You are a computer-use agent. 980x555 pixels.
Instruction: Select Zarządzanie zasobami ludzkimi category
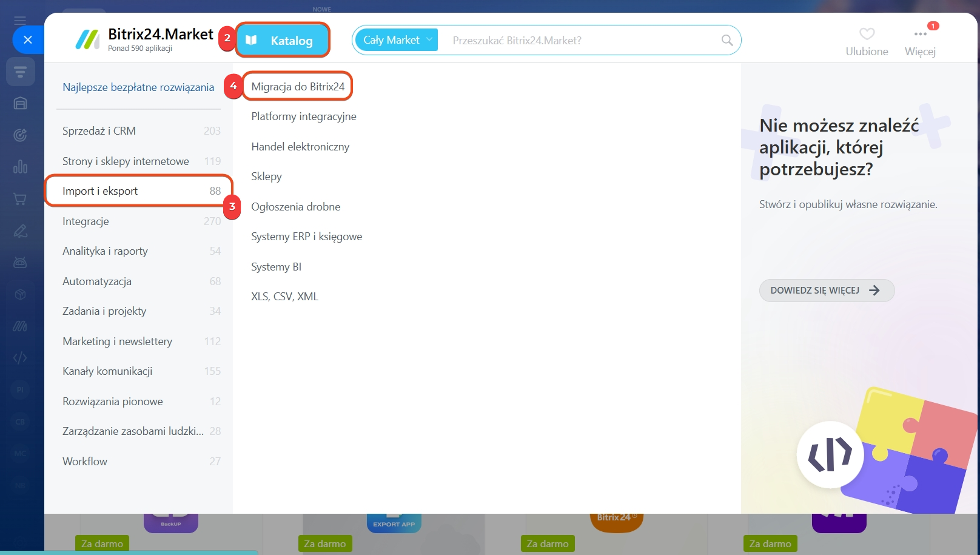tap(141, 431)
